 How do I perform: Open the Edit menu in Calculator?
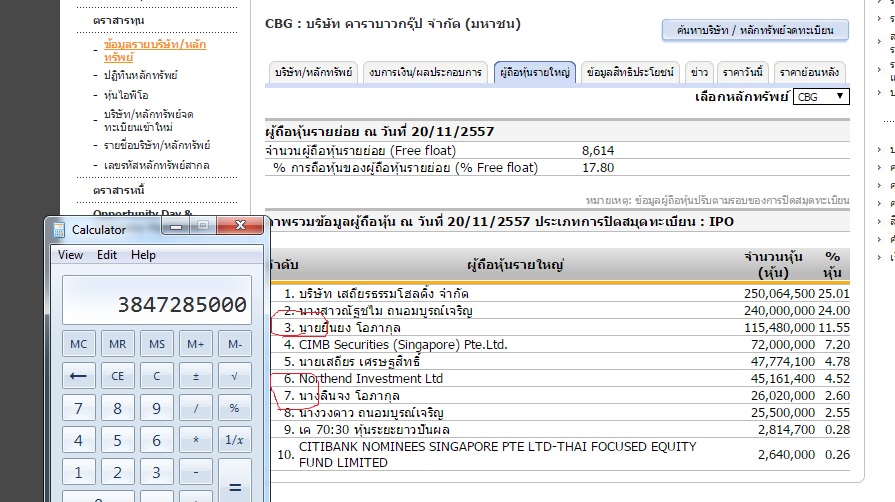(107, 255)
